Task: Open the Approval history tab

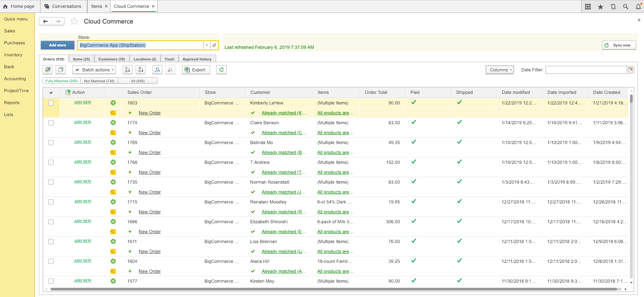Action: click(x=197, y=59)
